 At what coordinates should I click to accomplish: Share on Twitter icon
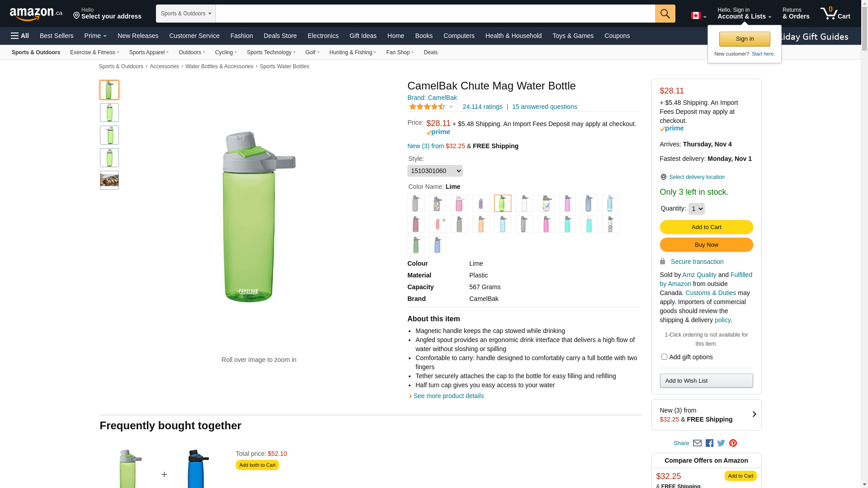pyautogui.click(x=721, y=443)
